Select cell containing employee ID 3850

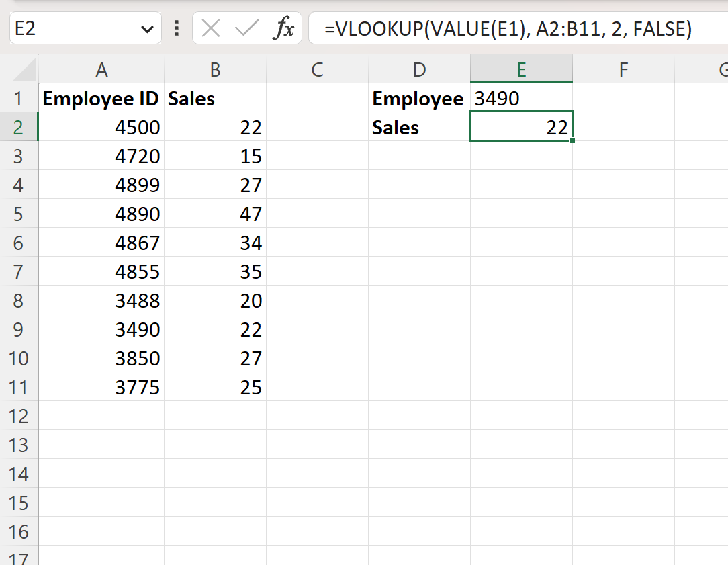point(101,358)
